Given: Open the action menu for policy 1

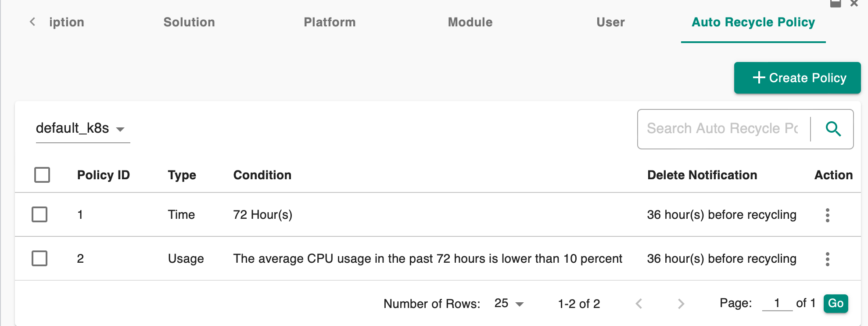Looking at the screenshot, I should 827,215.
